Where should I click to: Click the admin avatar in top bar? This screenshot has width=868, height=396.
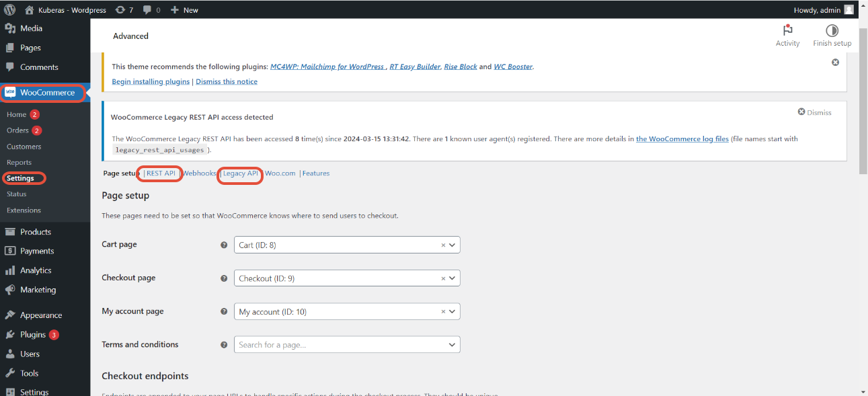(x=849, y=9)
